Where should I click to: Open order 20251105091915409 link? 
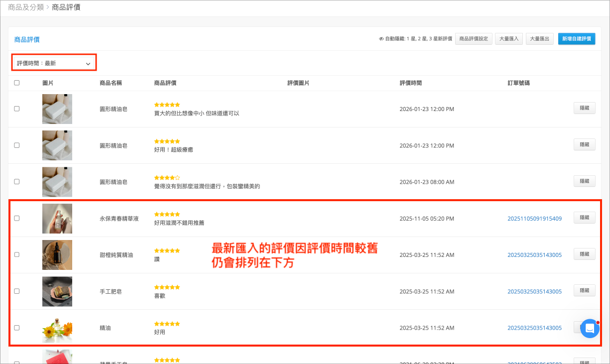(534, 219)
